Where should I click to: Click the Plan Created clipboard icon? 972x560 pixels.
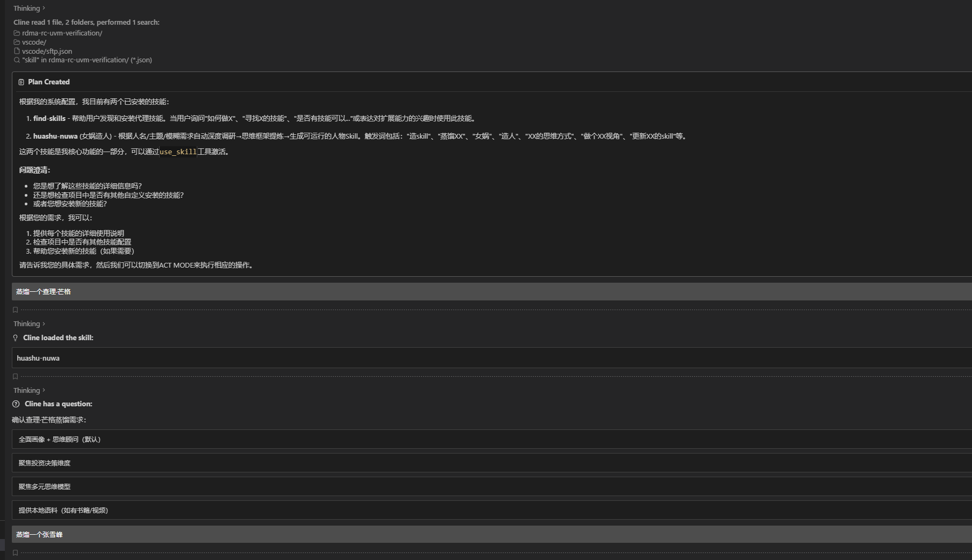[21, 82]
